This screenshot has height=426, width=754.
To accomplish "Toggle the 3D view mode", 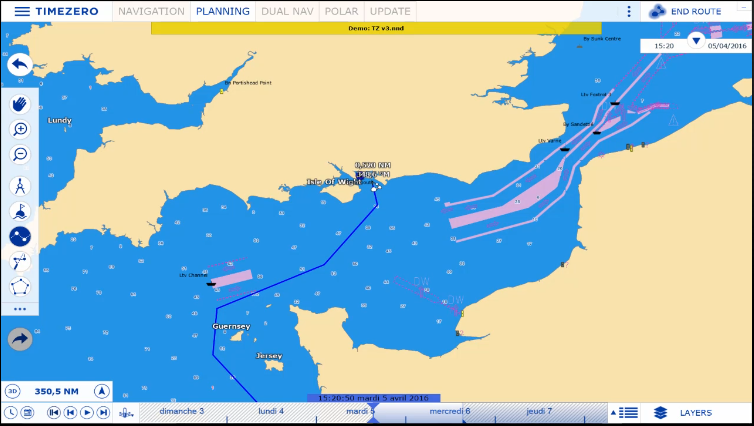I will click(x=13, y=391).
